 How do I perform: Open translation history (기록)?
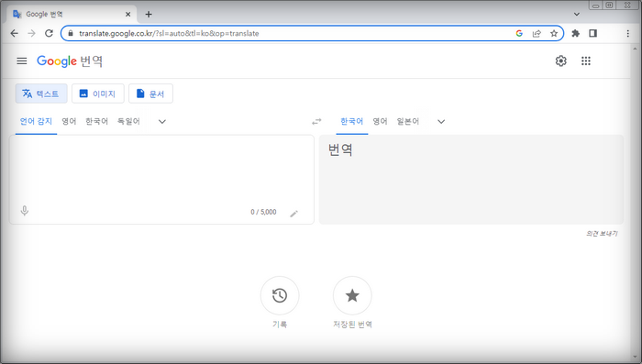point(280,295)
